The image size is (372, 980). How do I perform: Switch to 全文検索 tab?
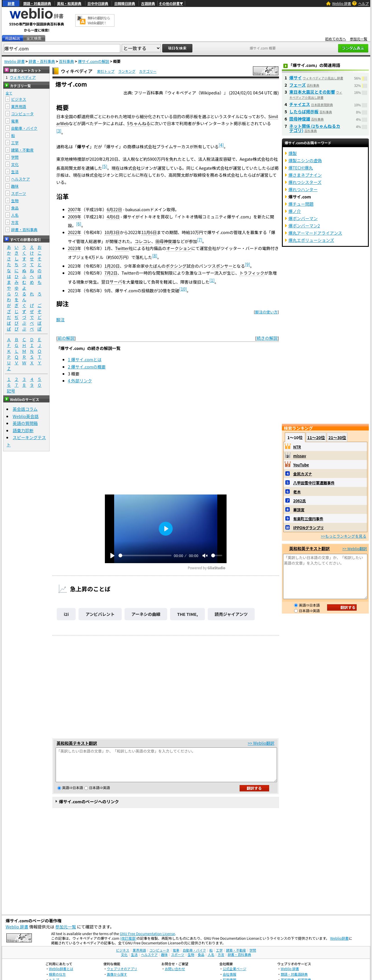coord(34,39)
